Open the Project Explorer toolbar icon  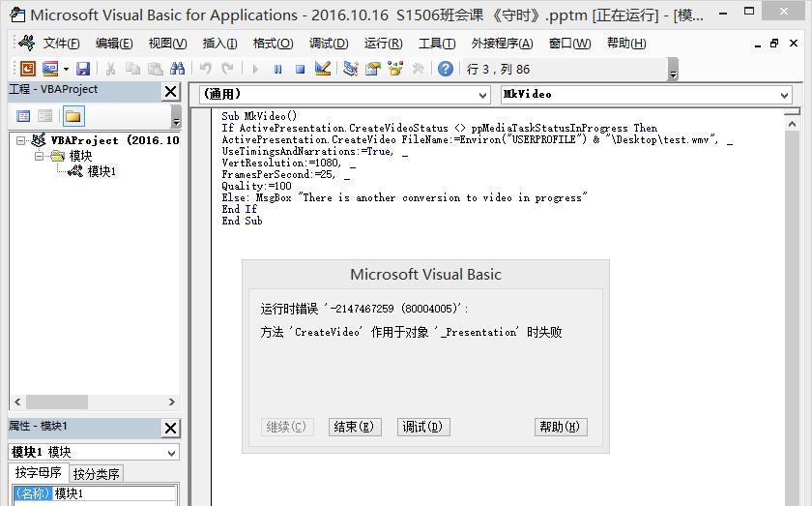click(351, 69)
